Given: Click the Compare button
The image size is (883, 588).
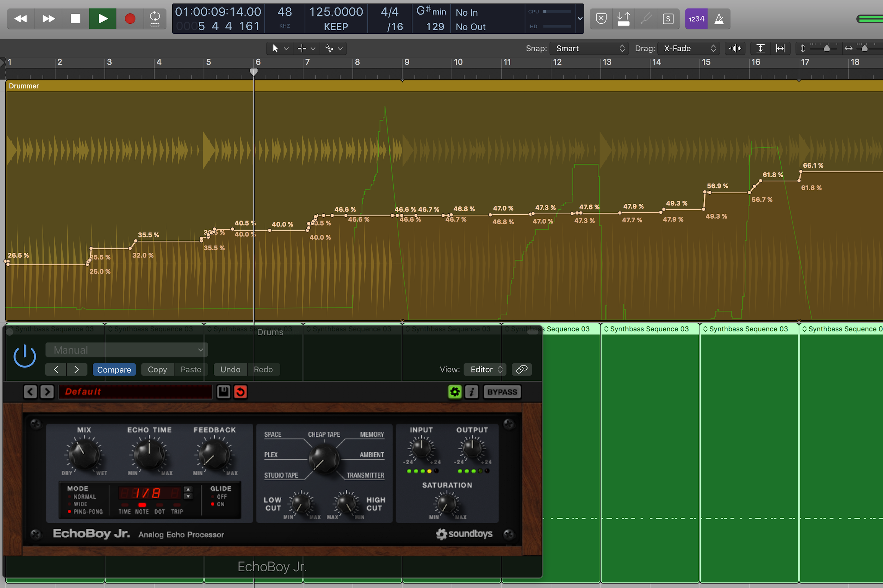Looking at the screenshot, I should pos(114,369).
